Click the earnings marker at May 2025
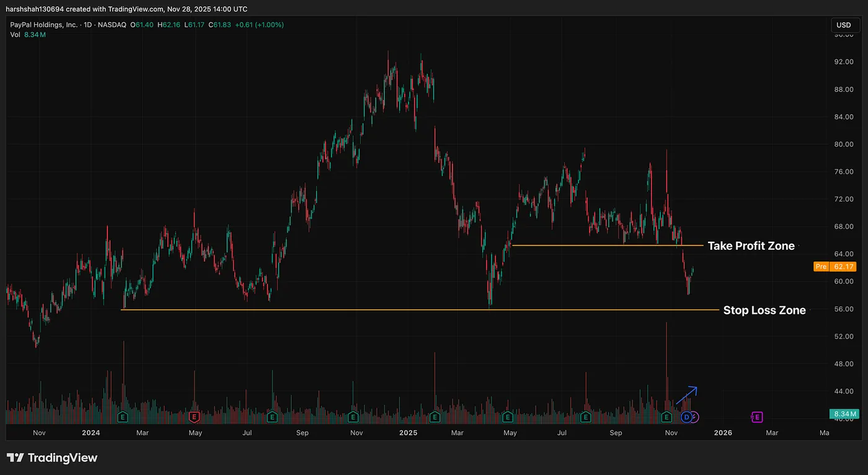Screen dimensions: 868x475 pos(508,417)
